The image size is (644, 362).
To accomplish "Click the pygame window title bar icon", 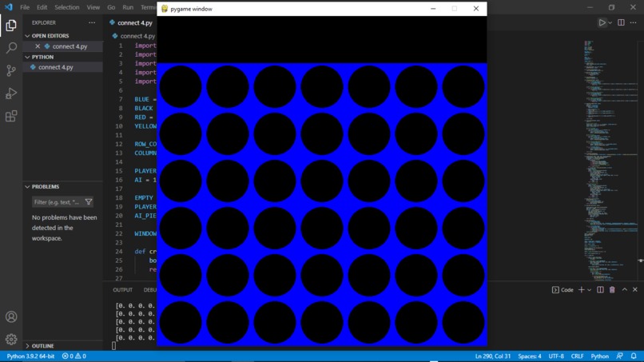I will point(165,9).
